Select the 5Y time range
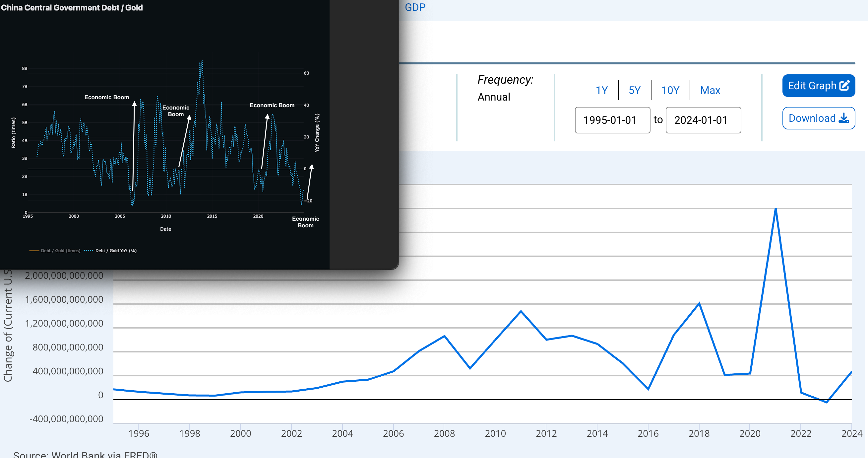This screenshot has height=458, width=868. coord(635,90)
